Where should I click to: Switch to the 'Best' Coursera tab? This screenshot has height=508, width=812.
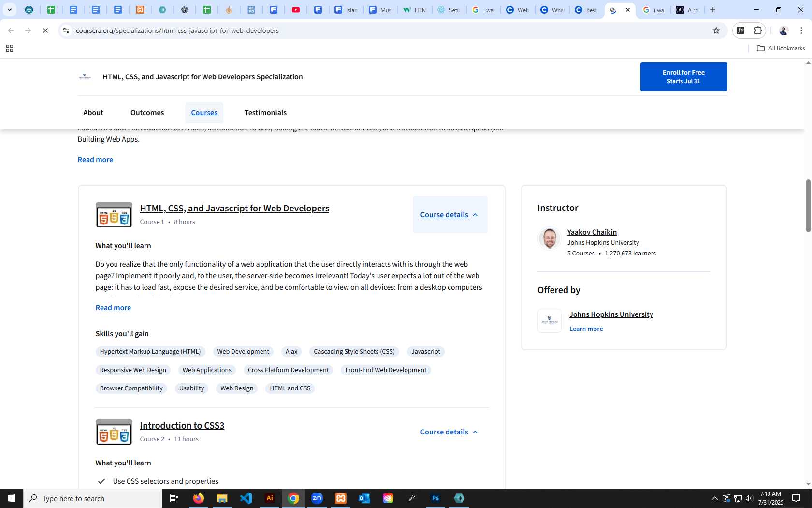point(586,10)
